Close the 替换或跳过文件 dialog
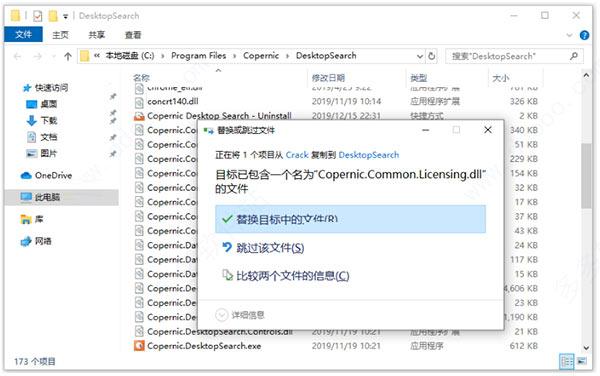 pos(488,130)
